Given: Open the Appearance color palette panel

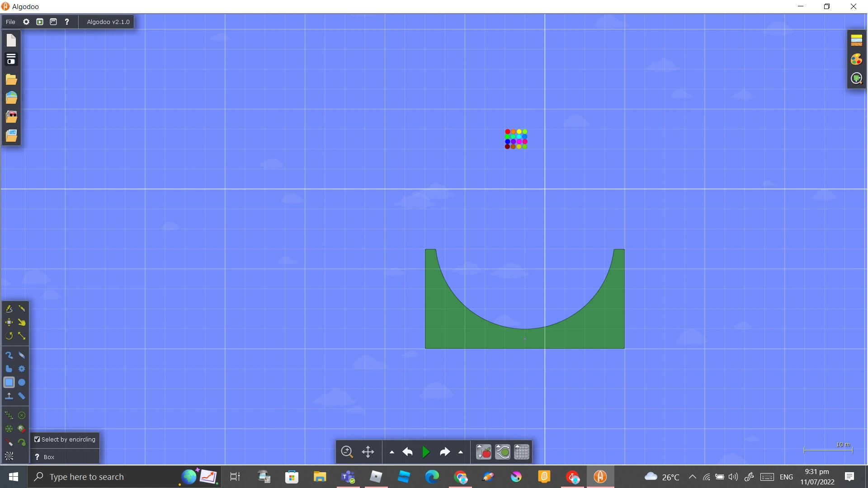Looking at the screenshot, I should 856,59.
